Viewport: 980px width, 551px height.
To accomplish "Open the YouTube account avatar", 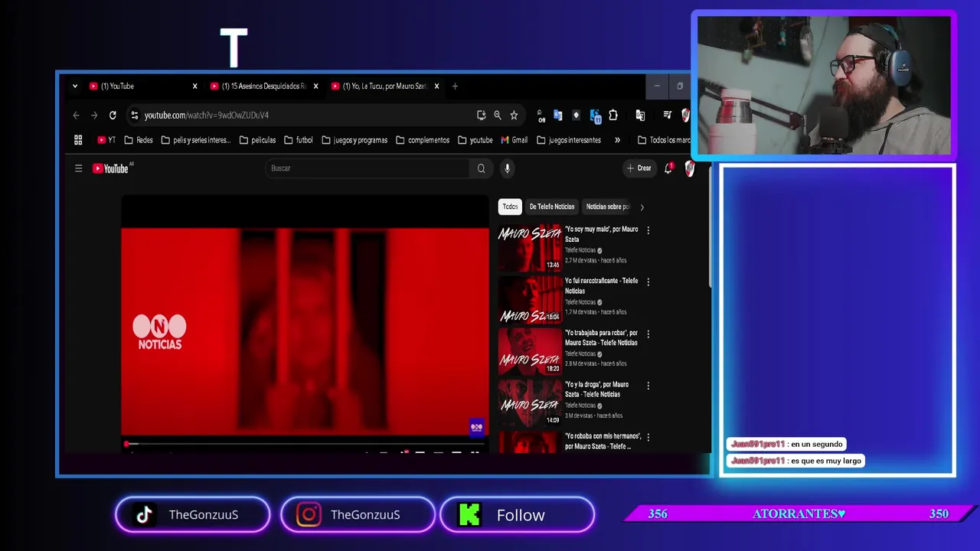I will (x=690, y=168).
